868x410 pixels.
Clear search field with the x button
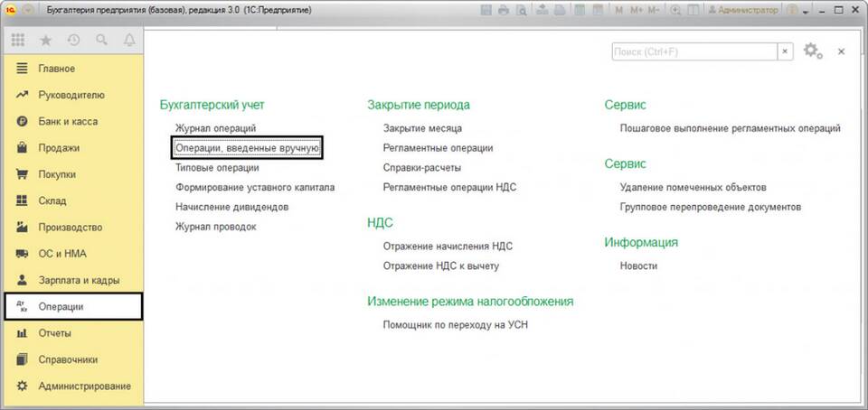tap(785, 52)
